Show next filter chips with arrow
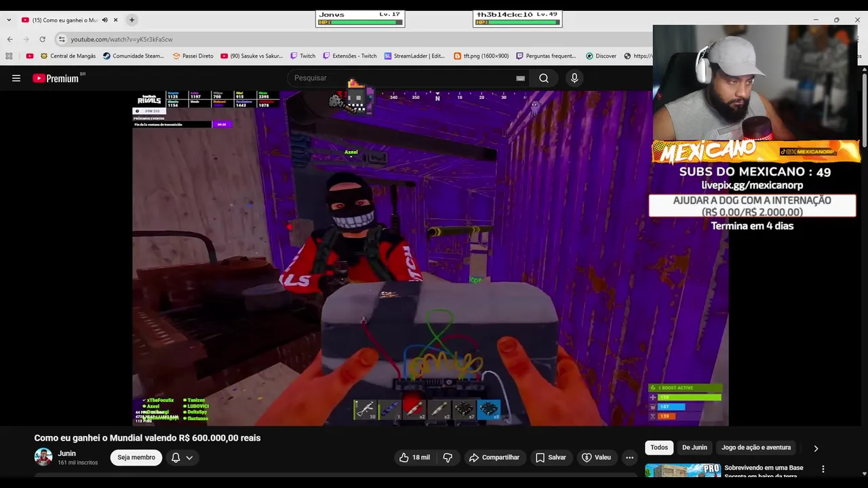 pyautogui.click(x=816, y=448)
